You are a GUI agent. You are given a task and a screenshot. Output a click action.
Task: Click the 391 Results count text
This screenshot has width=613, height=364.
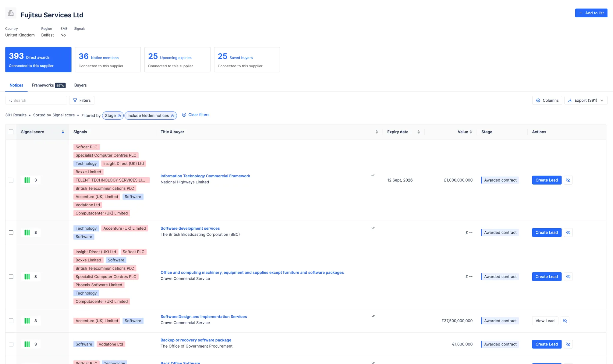coord(16,115)
